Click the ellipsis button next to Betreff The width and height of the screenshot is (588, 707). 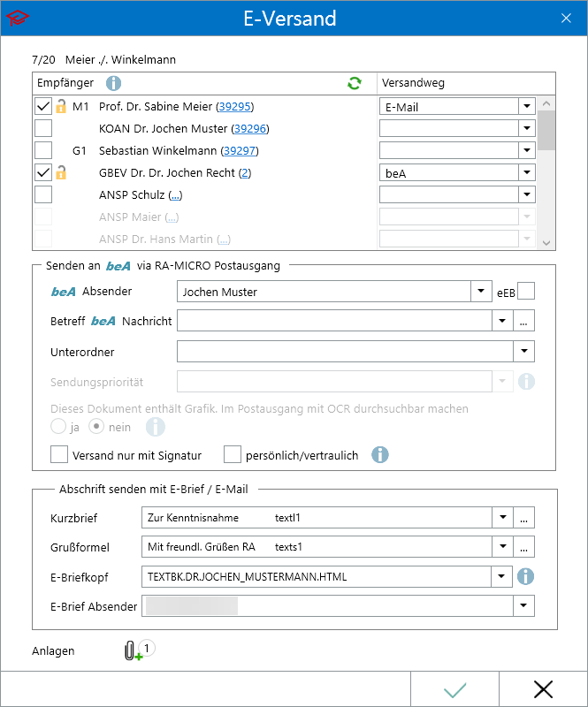click(x=524, y=321)
